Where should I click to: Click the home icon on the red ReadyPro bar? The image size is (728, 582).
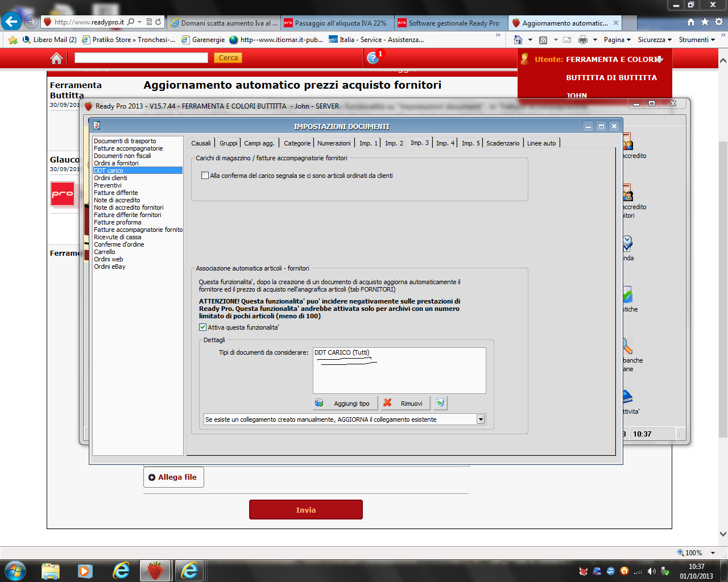point(56,58)
